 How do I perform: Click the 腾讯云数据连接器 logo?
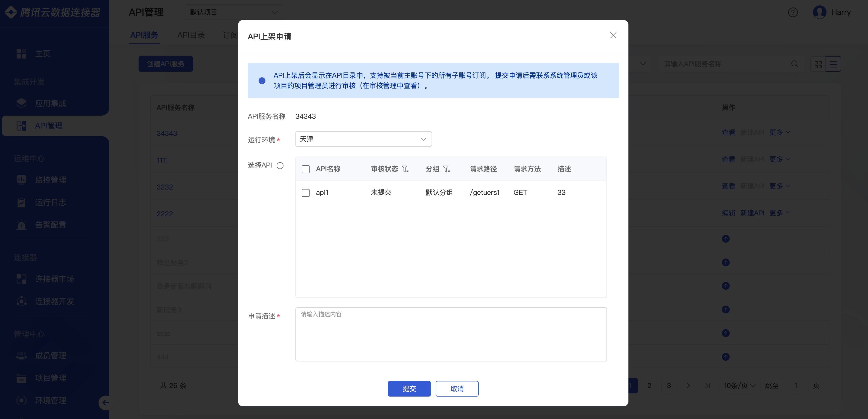tap(52, 12)
